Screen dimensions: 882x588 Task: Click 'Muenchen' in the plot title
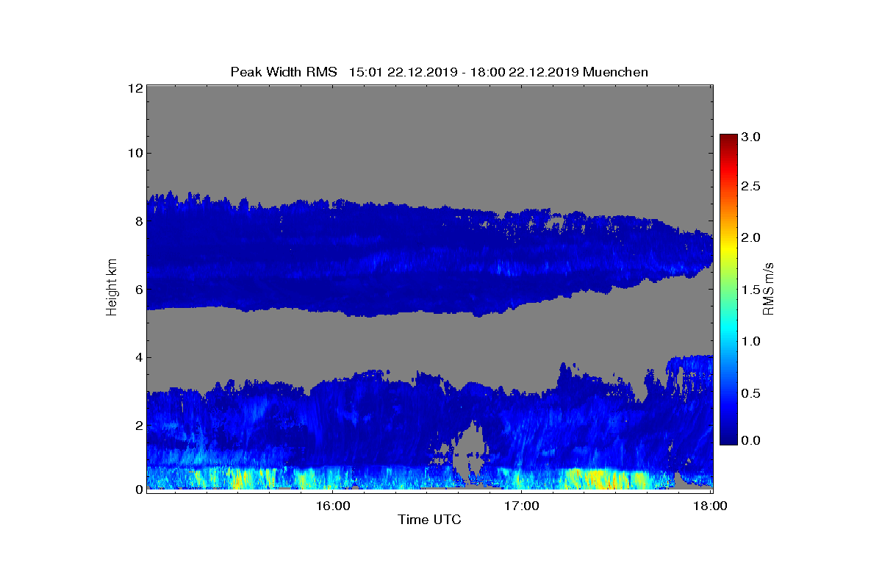(616, 72)
